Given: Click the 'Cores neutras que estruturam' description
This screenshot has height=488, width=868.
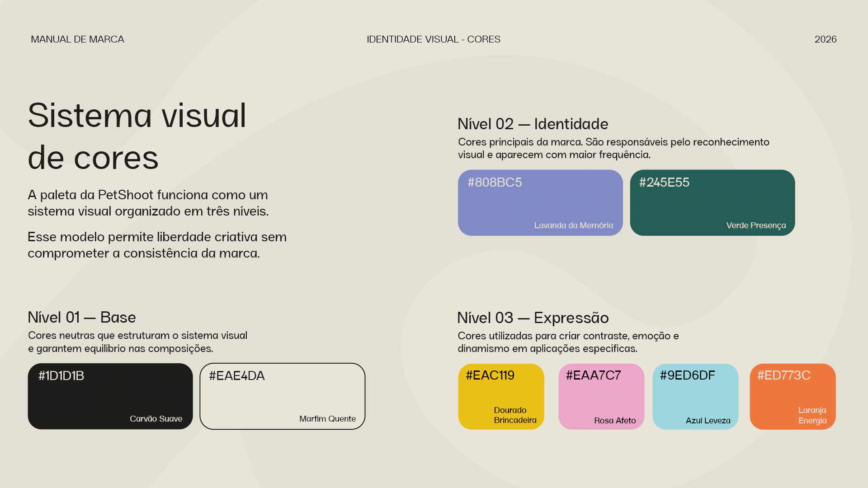Looking at the screenshot, I should click(138, 342).
